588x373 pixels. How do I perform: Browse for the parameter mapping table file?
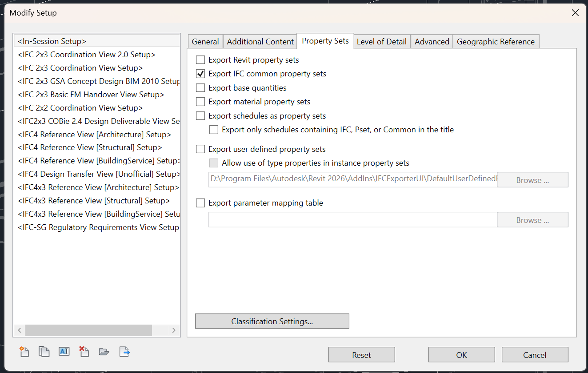(532, 220)
